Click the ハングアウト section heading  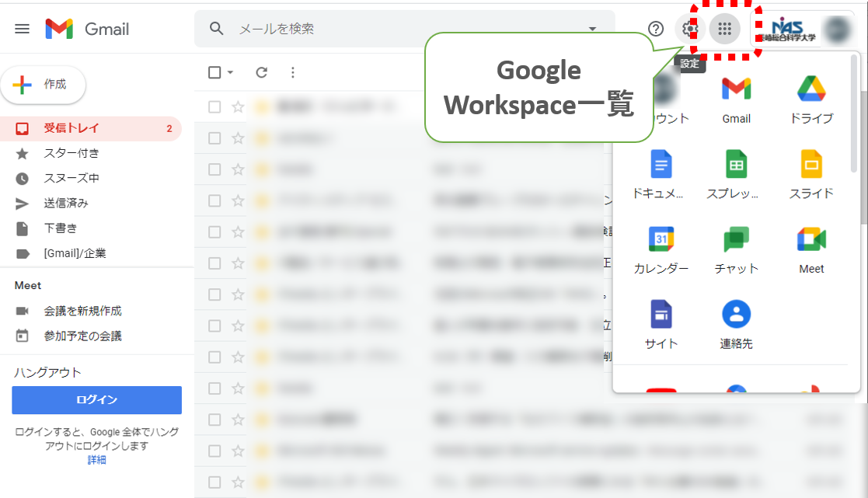click(x=47, y=372)
